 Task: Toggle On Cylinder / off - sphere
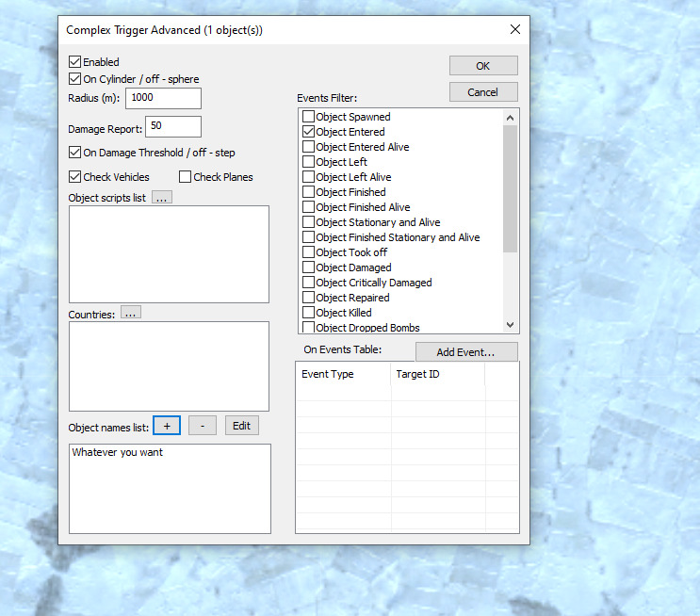(75, 79)
